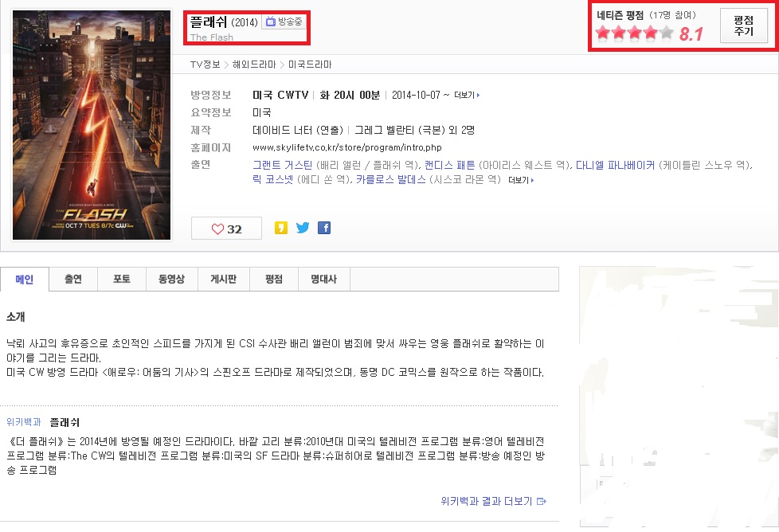This screenshot has height=532, width=779.
Task: Open actor 그랜트 거스틴 link
Action: click(282, 165)
